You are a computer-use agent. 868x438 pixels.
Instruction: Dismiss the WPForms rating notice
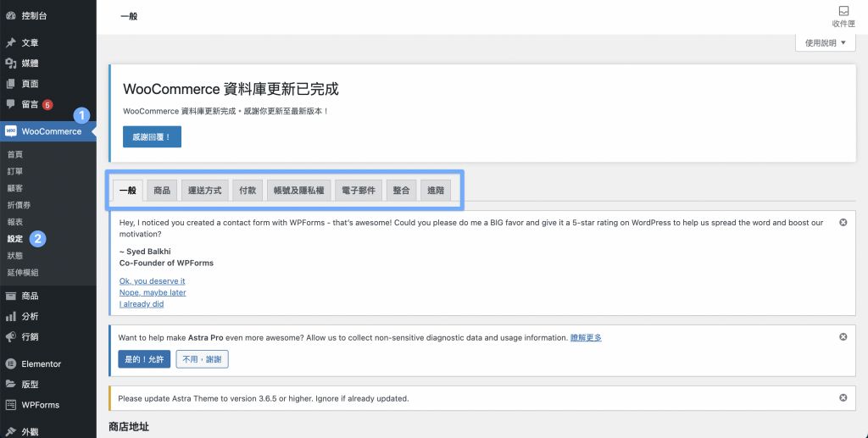843,222
